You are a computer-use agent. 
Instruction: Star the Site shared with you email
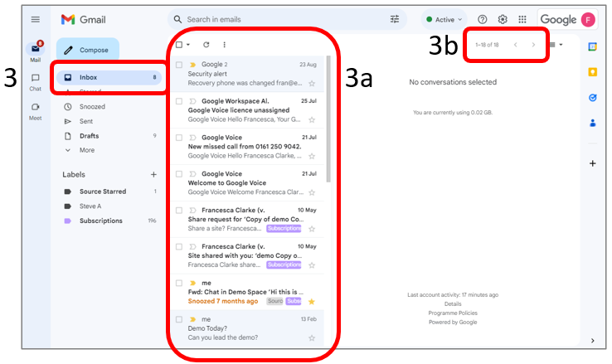click(x=312, y=265)
